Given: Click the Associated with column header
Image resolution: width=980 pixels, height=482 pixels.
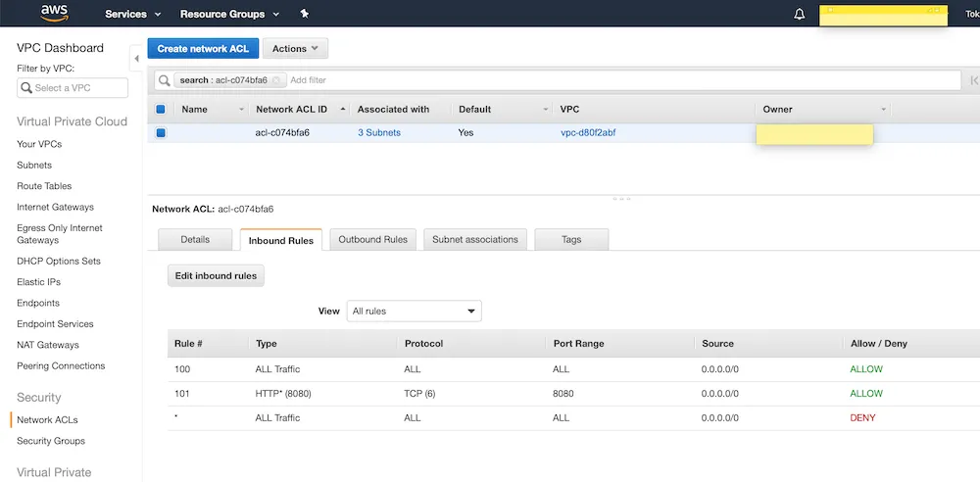Looking at the screenshot, I should pos(393,109).
